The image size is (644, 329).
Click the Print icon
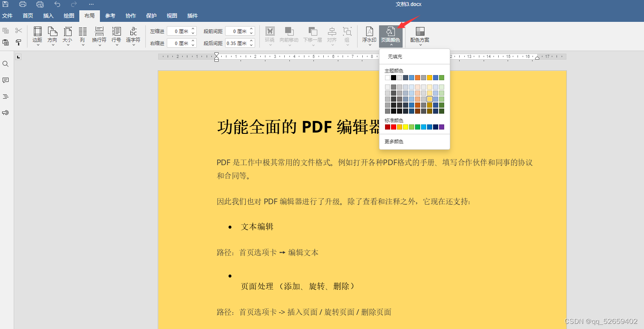[x=23, y=4]
